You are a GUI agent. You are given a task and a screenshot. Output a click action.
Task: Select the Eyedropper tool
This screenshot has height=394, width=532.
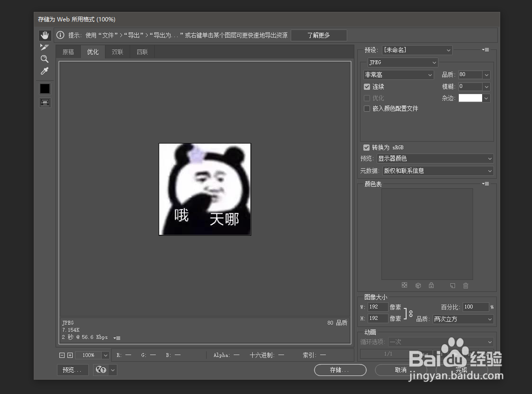[45, 71]
